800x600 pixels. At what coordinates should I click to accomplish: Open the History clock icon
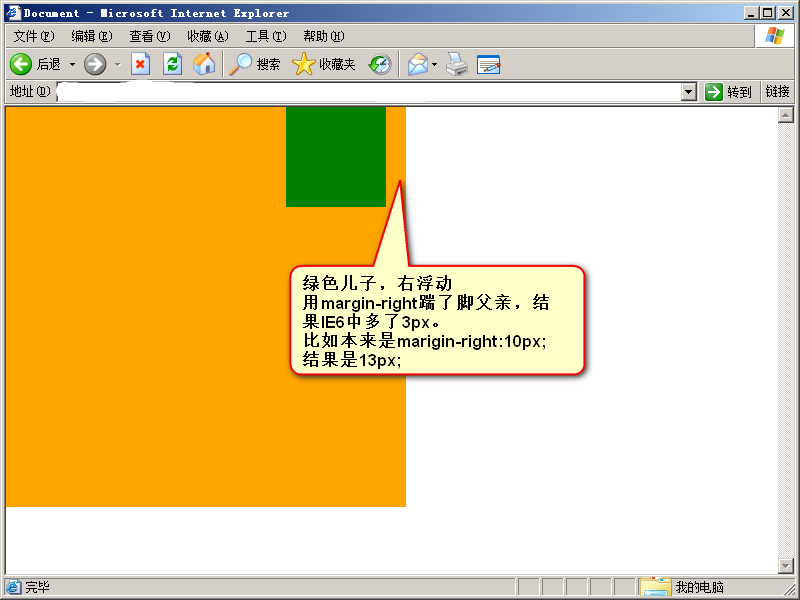[380, 64]
